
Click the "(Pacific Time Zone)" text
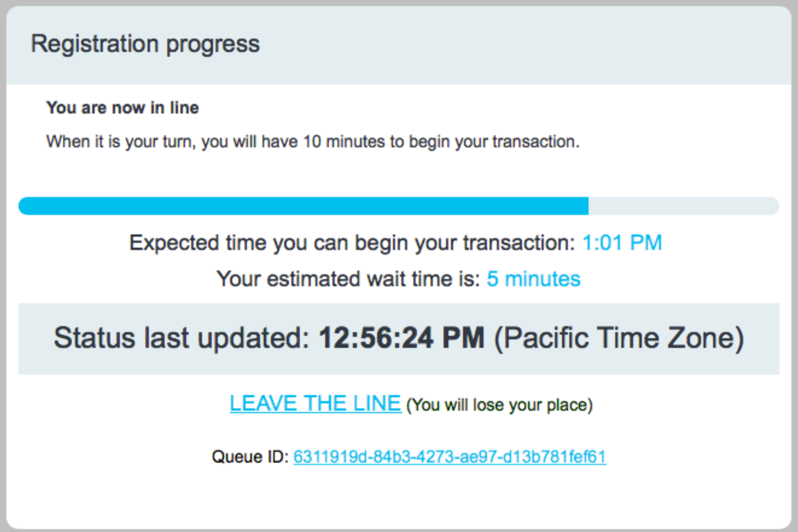(620, 338)
